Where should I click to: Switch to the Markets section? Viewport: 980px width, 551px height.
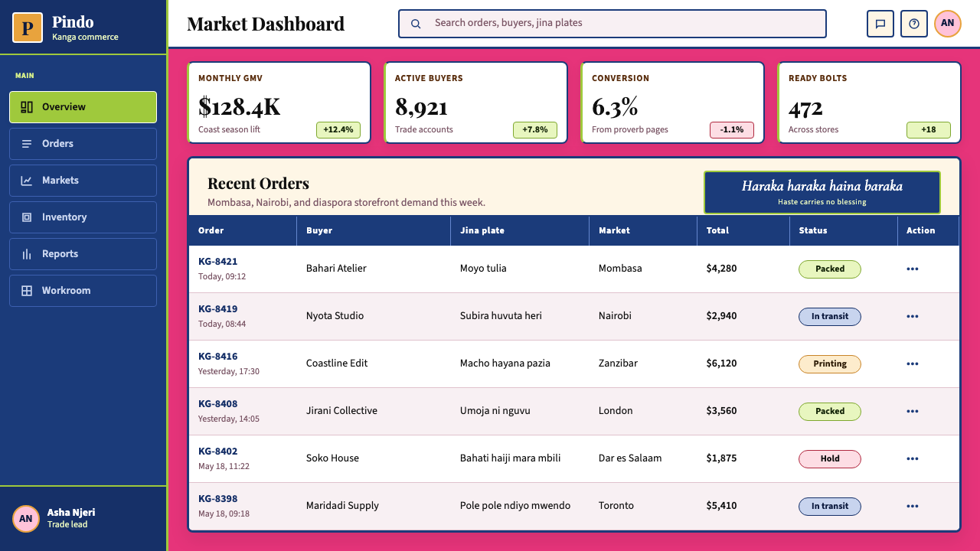(x=83, y=181)
